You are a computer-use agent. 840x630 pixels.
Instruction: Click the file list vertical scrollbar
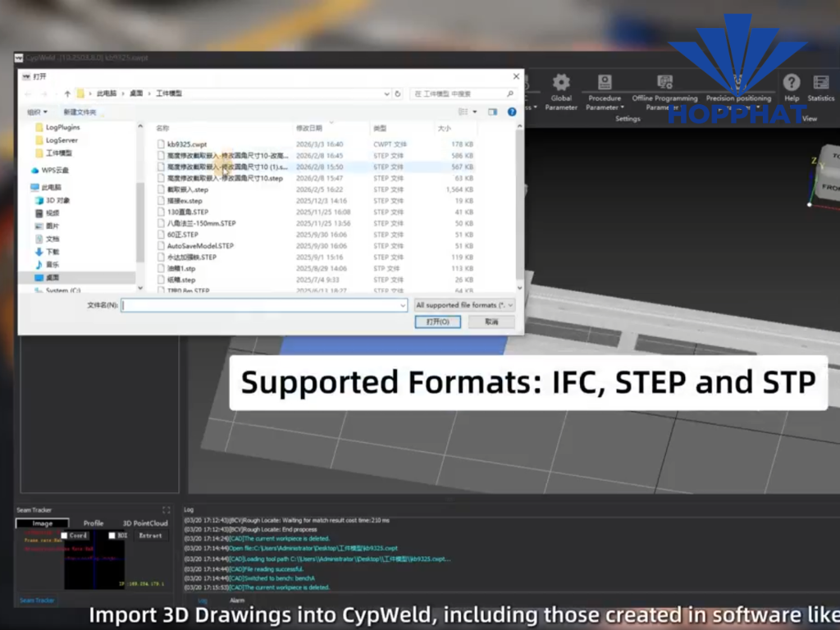tap(519, 206)
